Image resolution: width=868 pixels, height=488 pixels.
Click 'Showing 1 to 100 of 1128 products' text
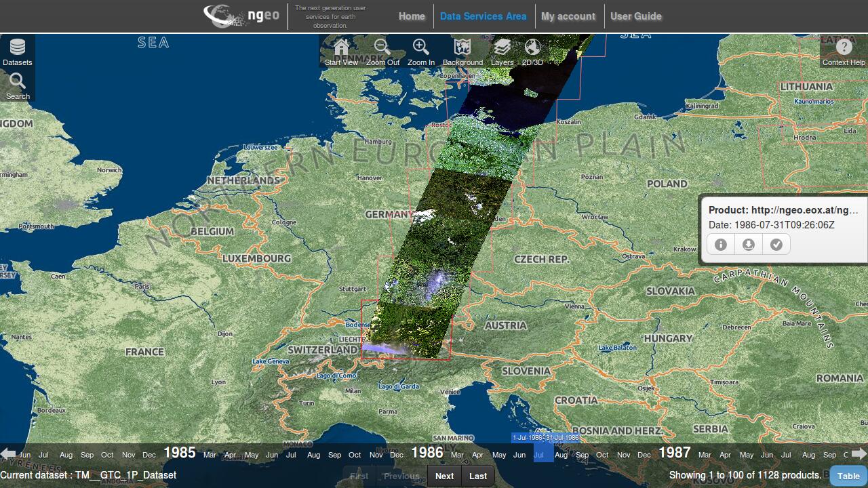(745, 475)
